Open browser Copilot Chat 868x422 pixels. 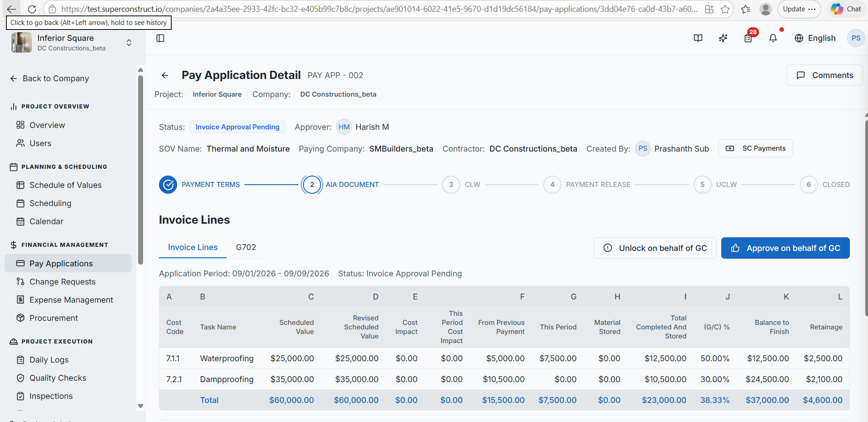[x=847, y=9]
